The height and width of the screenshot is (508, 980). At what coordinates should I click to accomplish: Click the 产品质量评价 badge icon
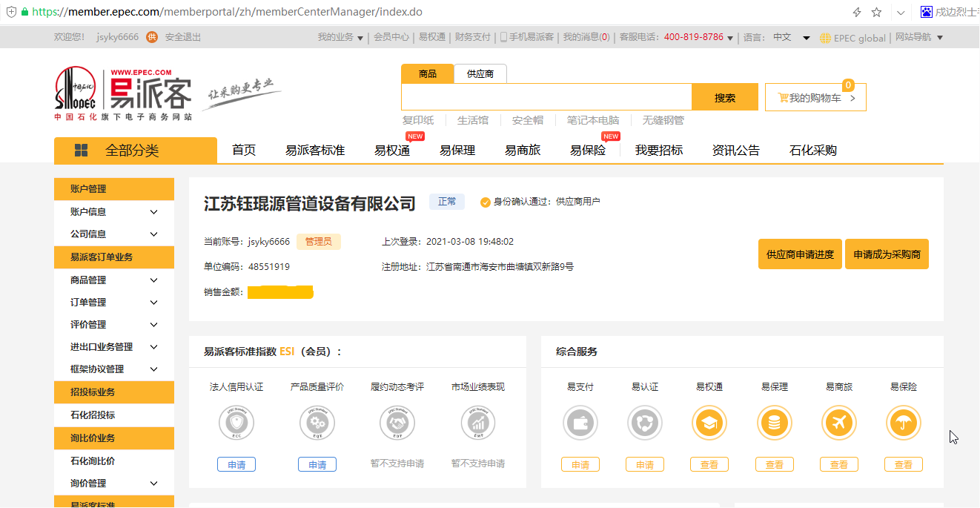[317, 422]
